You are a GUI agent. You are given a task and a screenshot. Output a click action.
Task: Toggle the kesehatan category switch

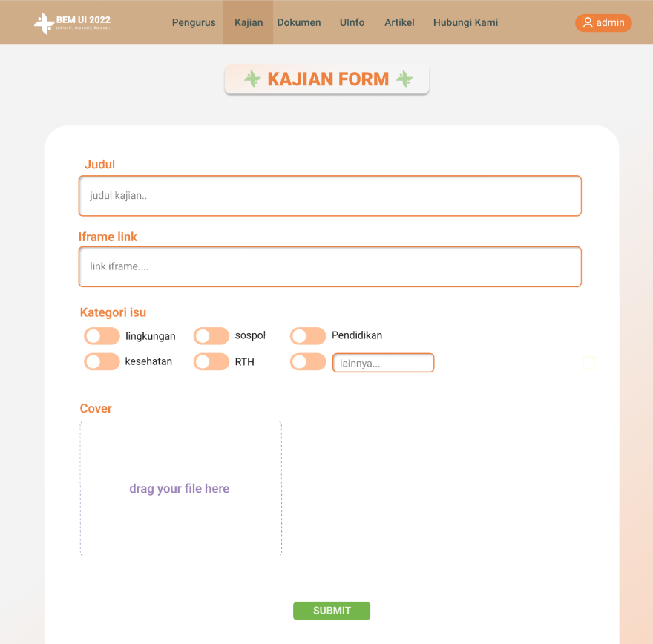click(x=102, y=362)
